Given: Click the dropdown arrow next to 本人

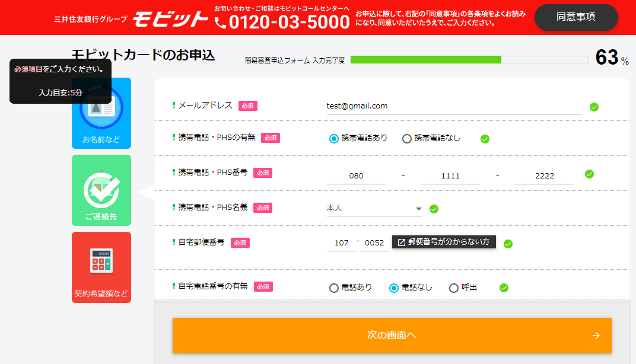Looking at the screenshot, I should tap(419, 209).
